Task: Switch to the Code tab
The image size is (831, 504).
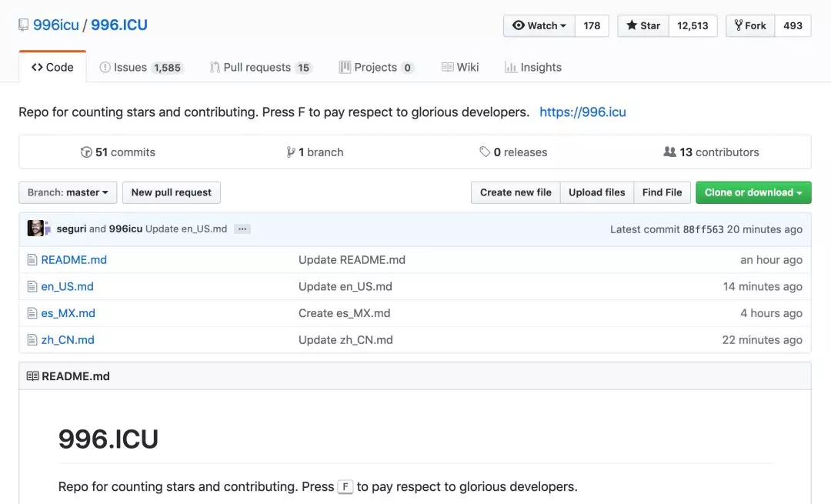Action: (x=52, y=67)
